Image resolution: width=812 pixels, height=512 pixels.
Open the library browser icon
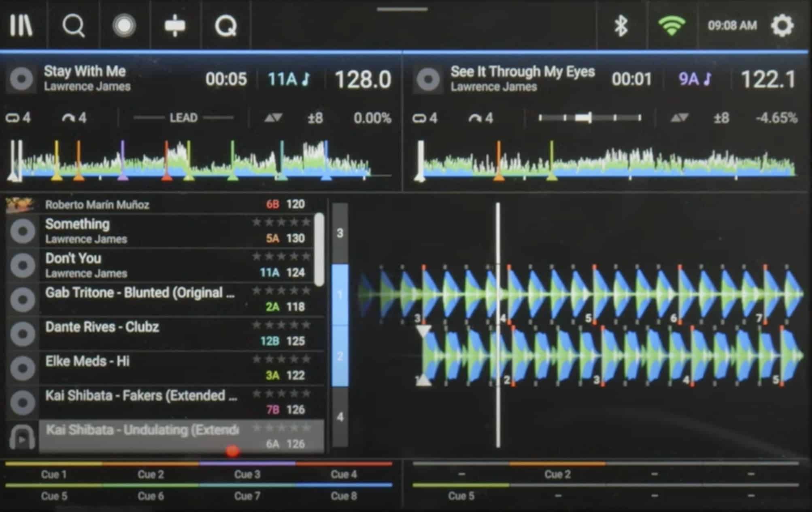(x=21, y=26)
